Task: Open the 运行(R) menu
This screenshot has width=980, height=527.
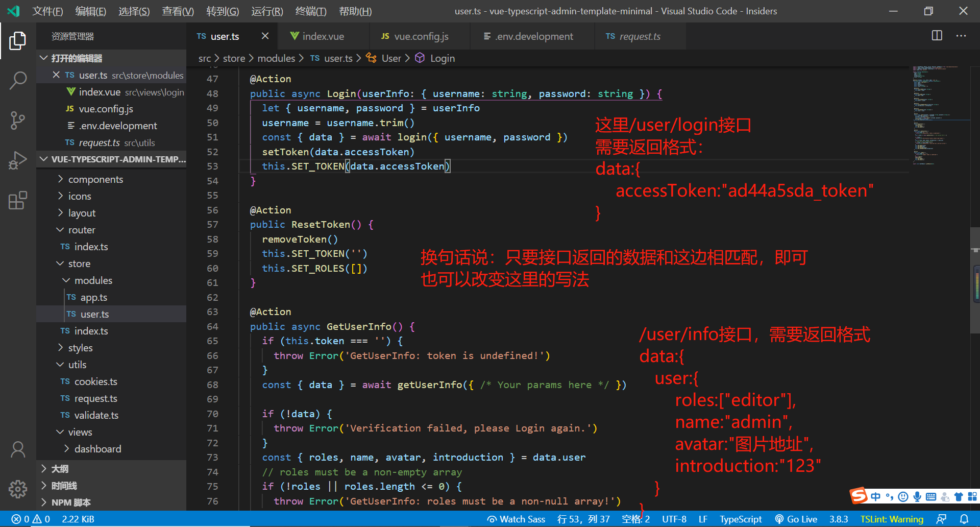Action: [267, 11]
